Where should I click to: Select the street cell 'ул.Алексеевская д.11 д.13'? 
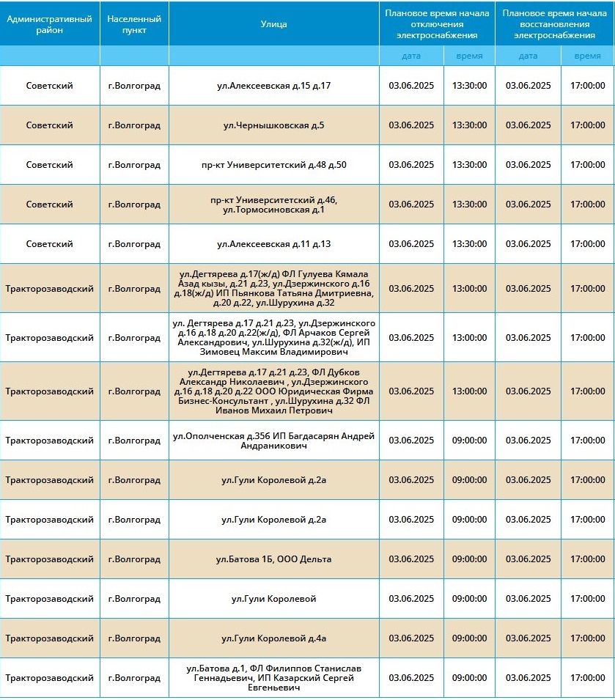[x=273, y=244]
